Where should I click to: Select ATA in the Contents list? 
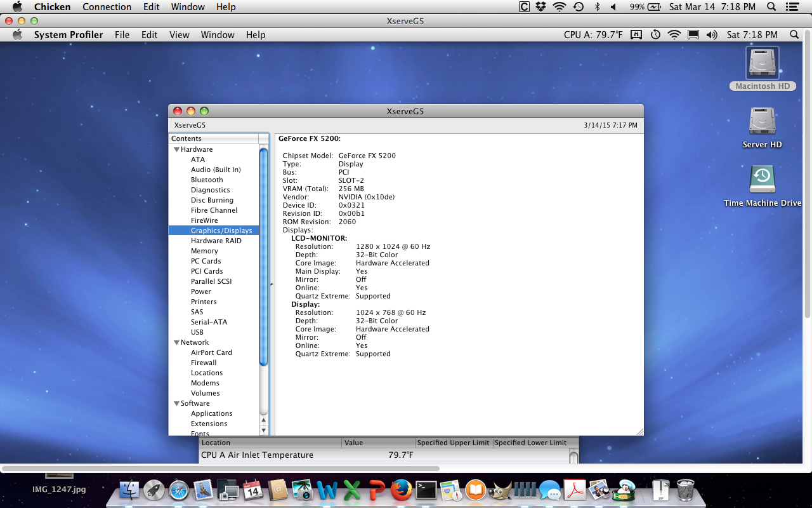pyautogui.click(x=198, y=159)
